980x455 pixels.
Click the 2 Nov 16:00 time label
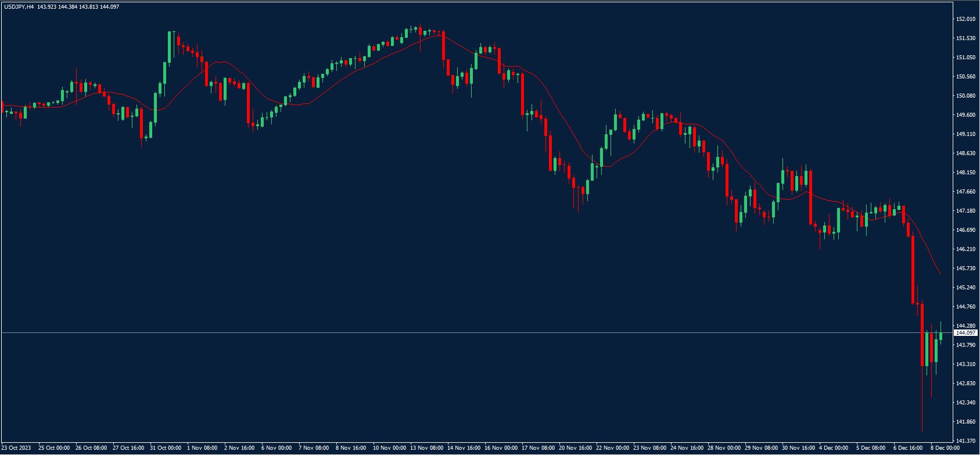[x=239, y=448]
